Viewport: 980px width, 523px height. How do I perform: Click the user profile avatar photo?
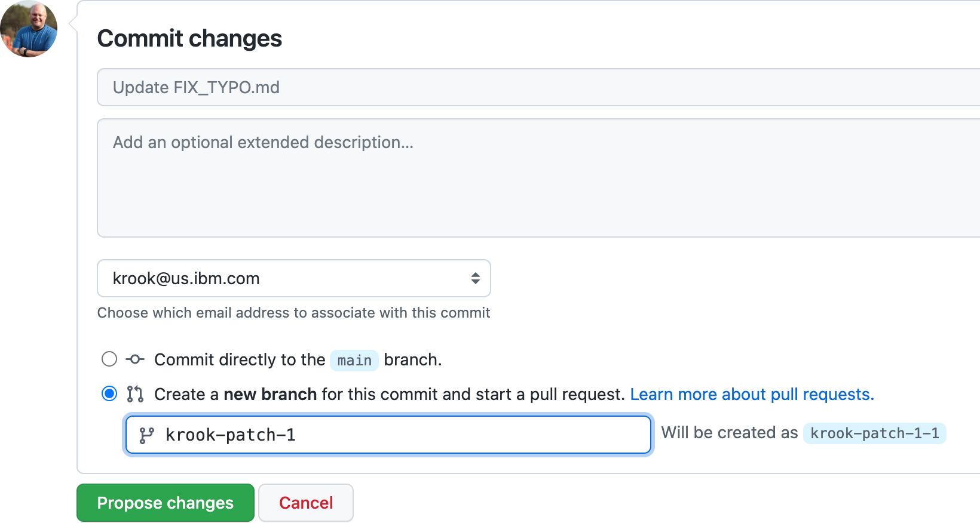(29, 29)
